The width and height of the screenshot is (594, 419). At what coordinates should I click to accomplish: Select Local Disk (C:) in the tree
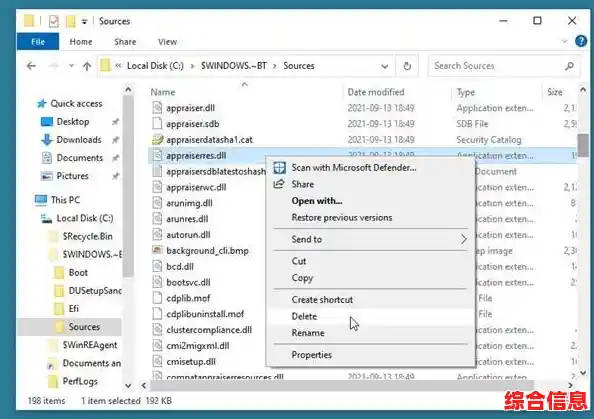pos(85,218)
